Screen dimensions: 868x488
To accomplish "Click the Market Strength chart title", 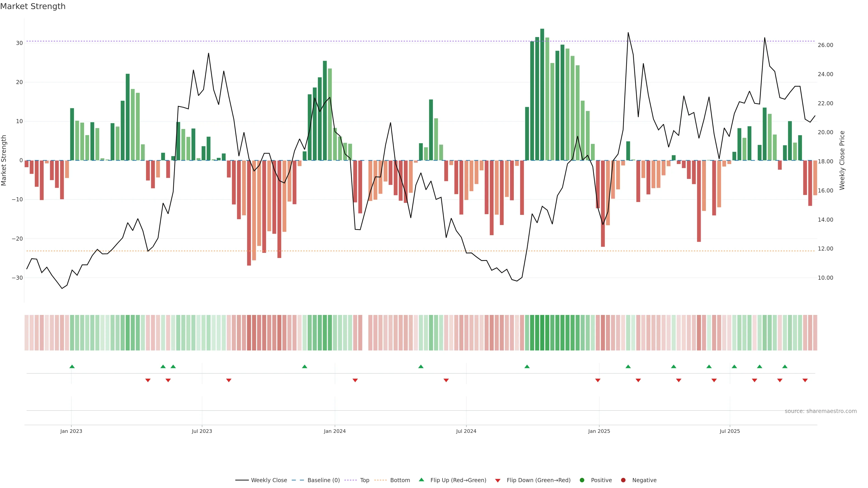I will 33,6.
